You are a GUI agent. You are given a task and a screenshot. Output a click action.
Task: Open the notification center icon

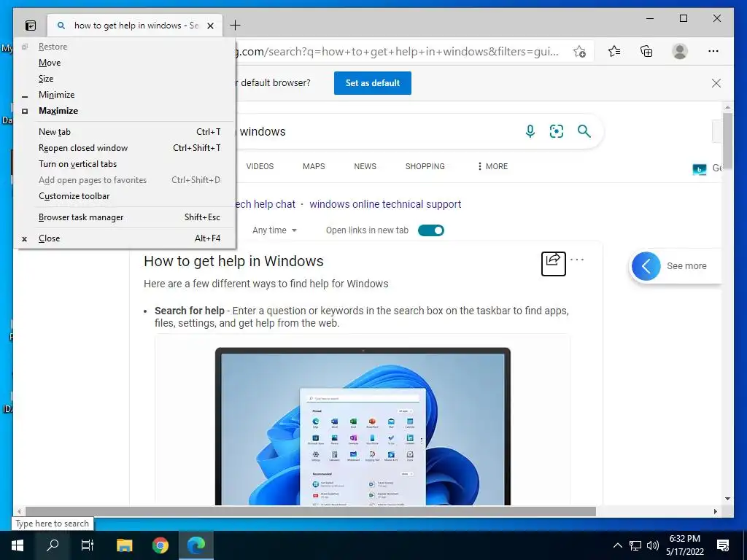pyautogui.click(x=723, y=545)
